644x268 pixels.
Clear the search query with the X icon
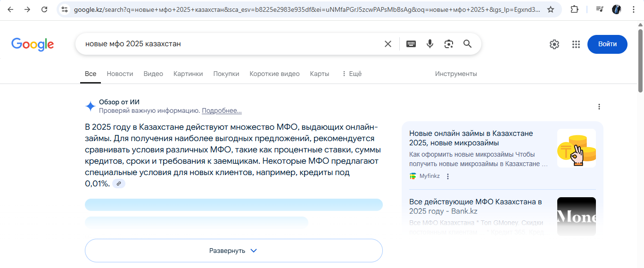388,44
